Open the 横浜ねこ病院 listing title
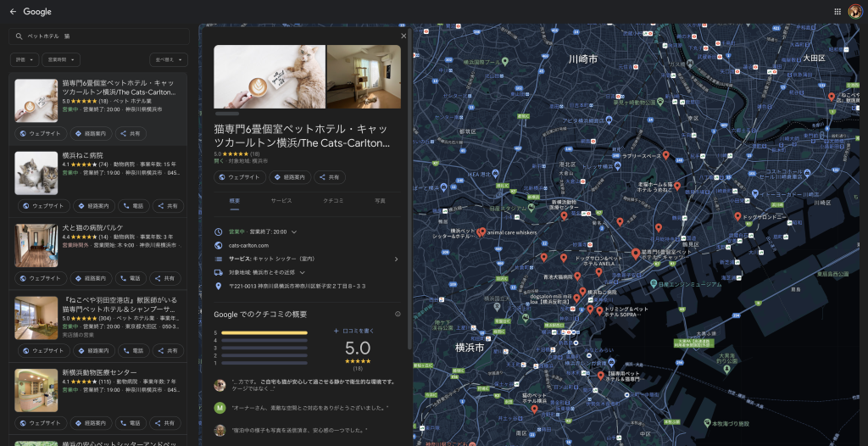This screenshot has width=868, height=446. click(82, 156)
